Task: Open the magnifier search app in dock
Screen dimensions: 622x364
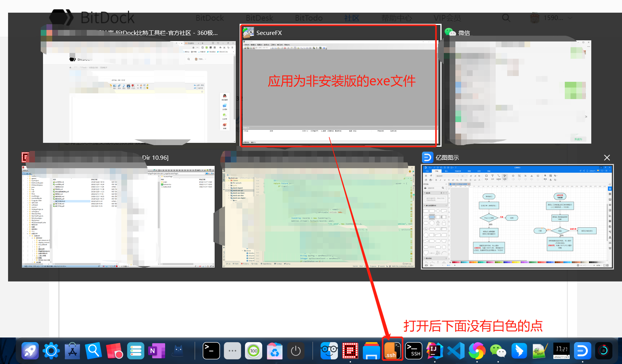Action: (x=93, y=351)
